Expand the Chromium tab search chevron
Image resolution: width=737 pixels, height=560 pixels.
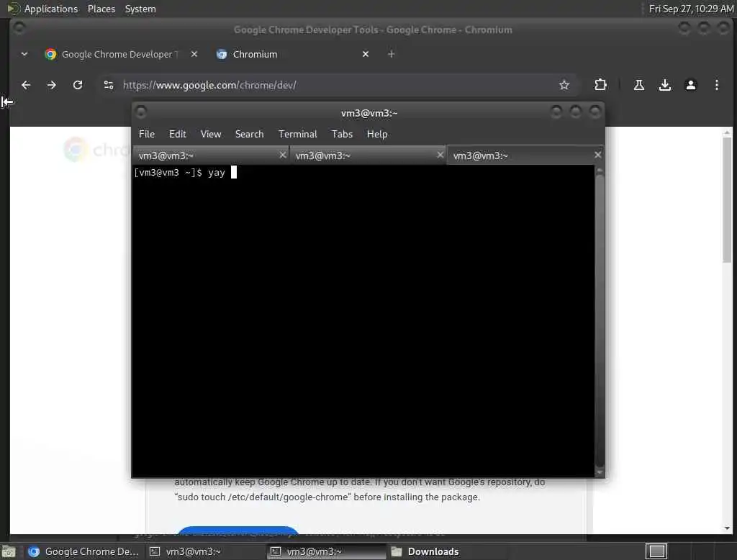point(24,54)
